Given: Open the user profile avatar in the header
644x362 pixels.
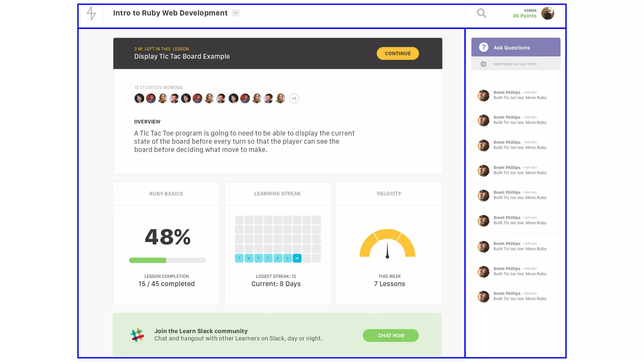Looking at the screenshot, I should pyautogui.click(x=547, y=13).
